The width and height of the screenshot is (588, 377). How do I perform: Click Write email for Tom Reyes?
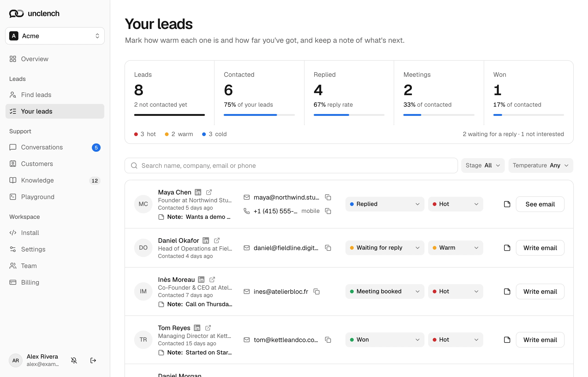pos(540,340)
